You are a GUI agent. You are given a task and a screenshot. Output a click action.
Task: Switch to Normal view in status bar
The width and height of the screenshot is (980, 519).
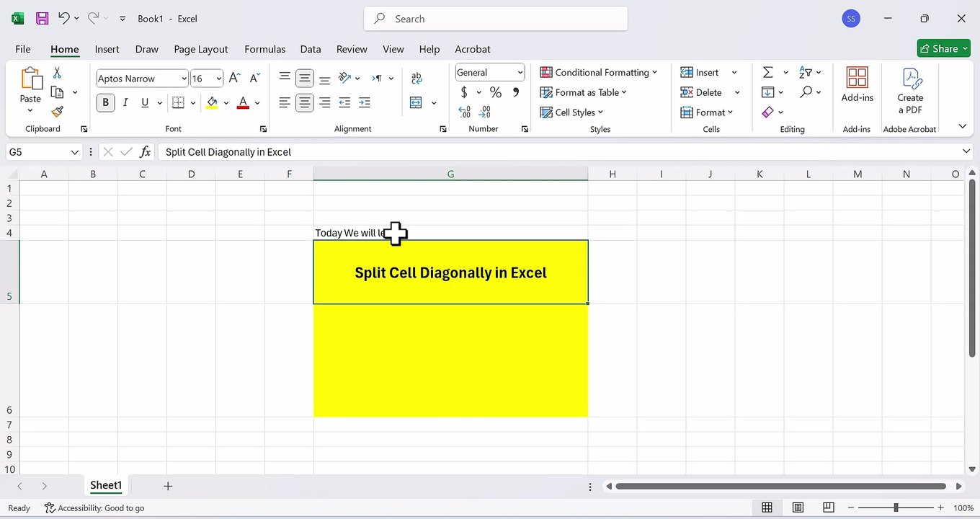point(767,507)
